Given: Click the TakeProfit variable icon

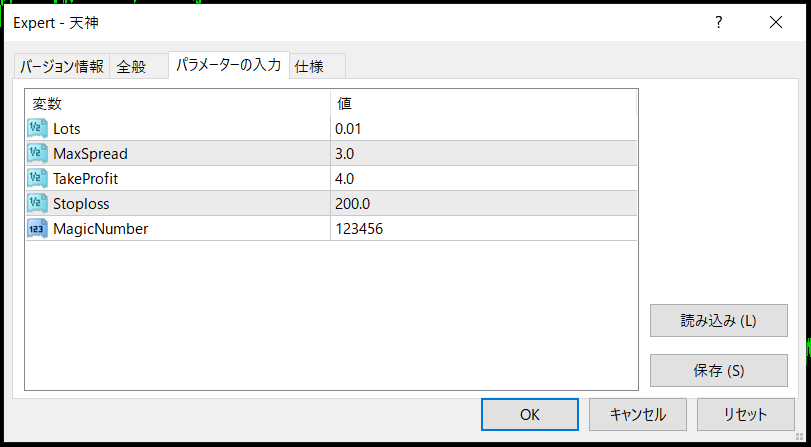Looking at the screenshot, I should [x=38, y=178].
